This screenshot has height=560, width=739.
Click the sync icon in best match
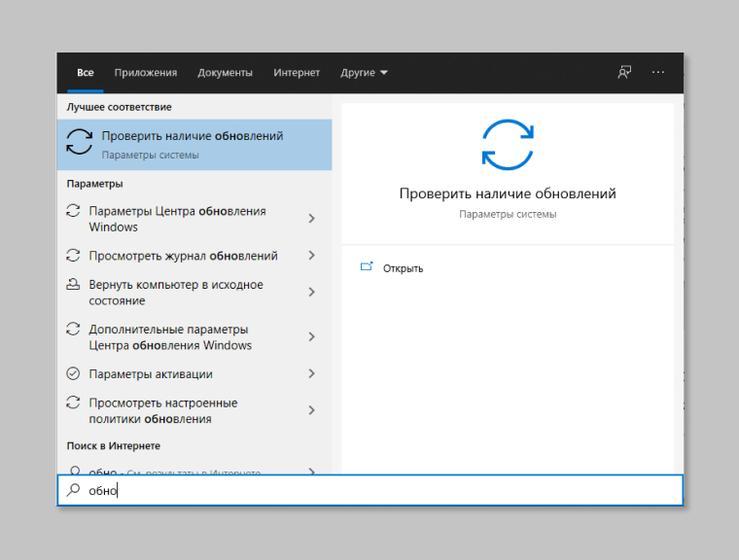79,141
